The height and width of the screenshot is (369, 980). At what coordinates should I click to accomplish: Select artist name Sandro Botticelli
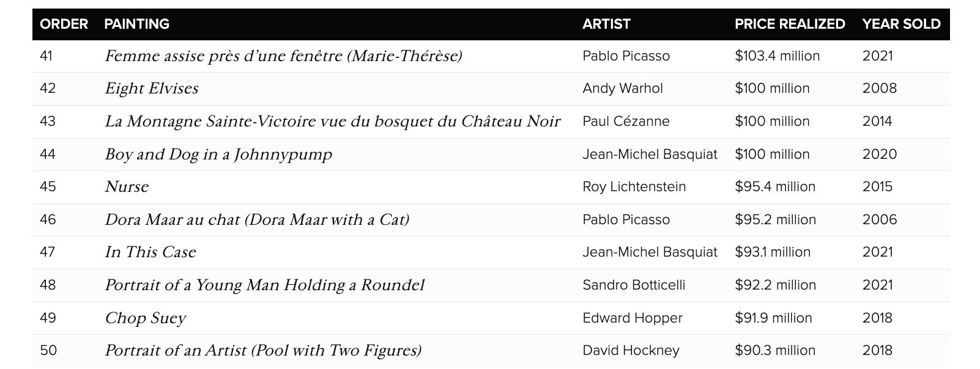[x=634, y=285]
